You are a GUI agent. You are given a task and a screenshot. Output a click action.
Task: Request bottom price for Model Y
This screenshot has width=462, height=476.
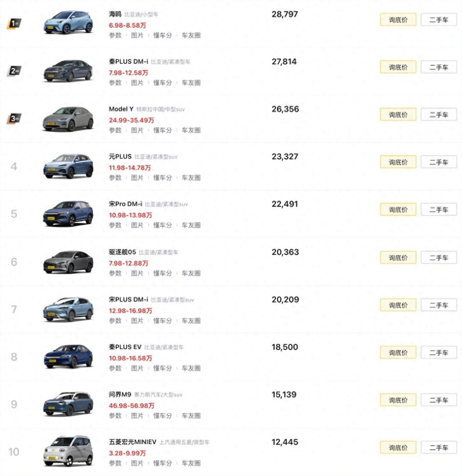click(398, 115)
